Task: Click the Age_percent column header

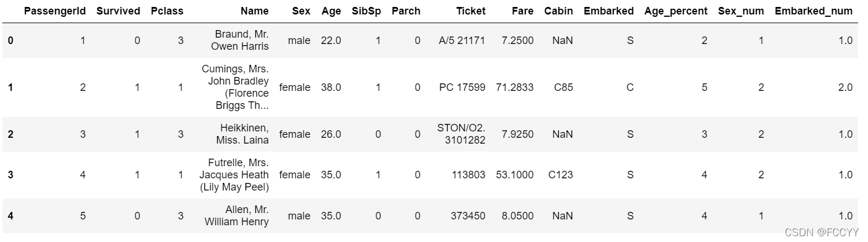Action: (x=676, y=11)
